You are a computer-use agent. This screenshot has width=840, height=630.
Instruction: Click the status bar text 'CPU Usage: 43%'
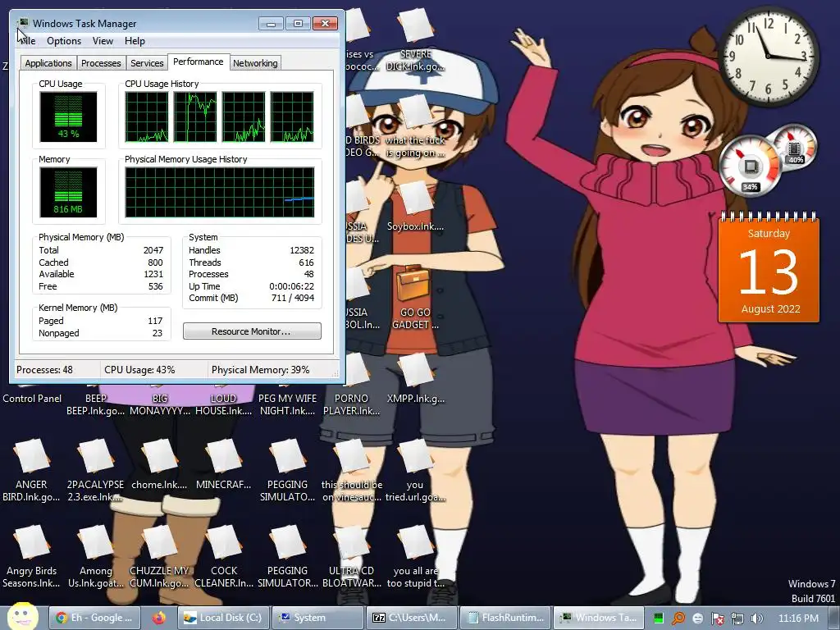click(x=139, y=370)
